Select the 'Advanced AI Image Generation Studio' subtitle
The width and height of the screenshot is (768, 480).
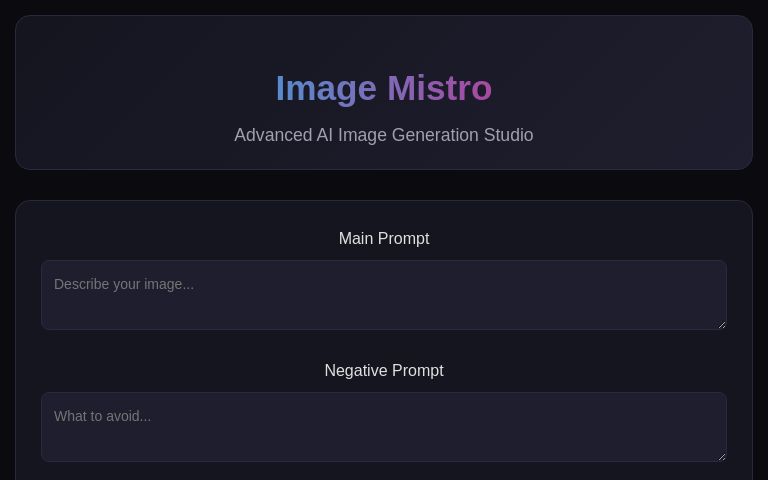tap(384, 135)
